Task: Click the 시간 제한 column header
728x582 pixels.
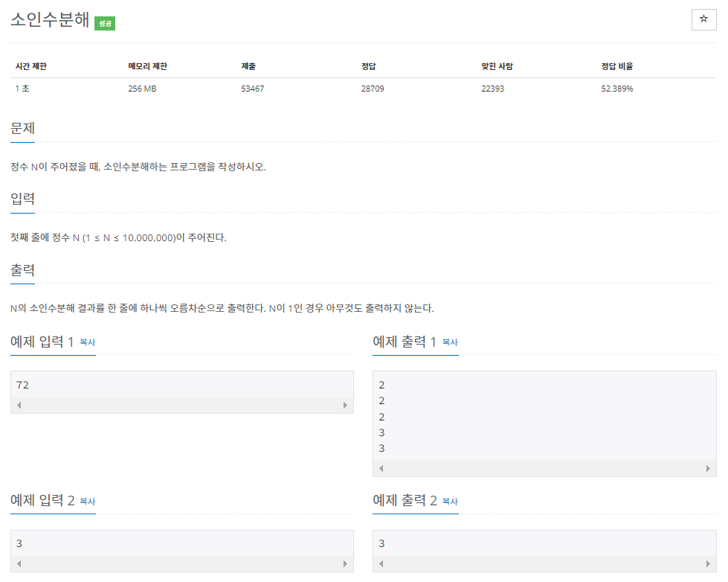Action: coord(31,66)
